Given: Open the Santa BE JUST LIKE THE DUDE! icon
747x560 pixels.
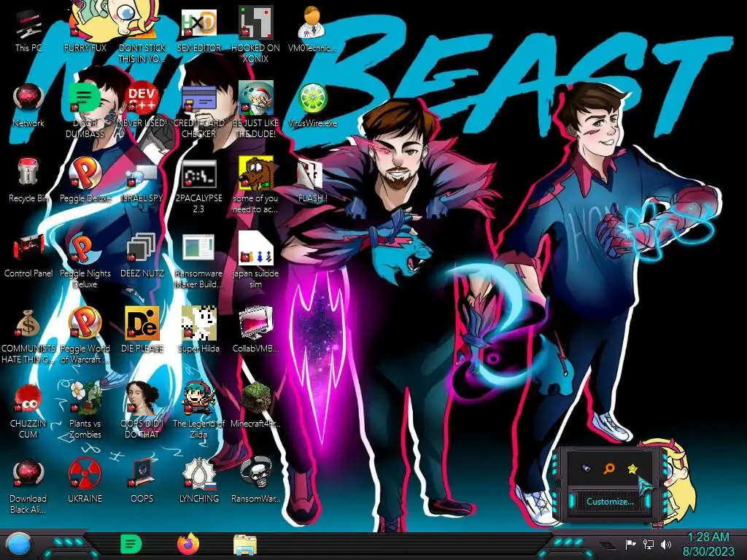Looking at the screenshot, I should 256,98.
